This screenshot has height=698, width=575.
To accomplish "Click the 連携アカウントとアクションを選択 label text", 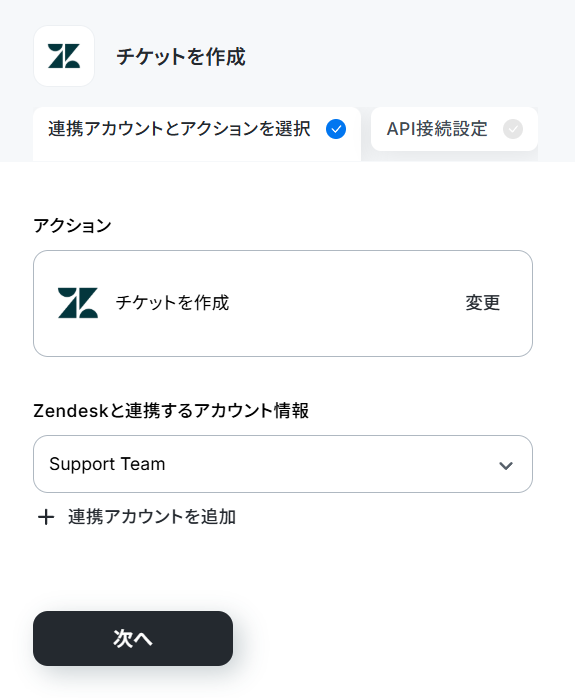I will click(x=179, y=129).
